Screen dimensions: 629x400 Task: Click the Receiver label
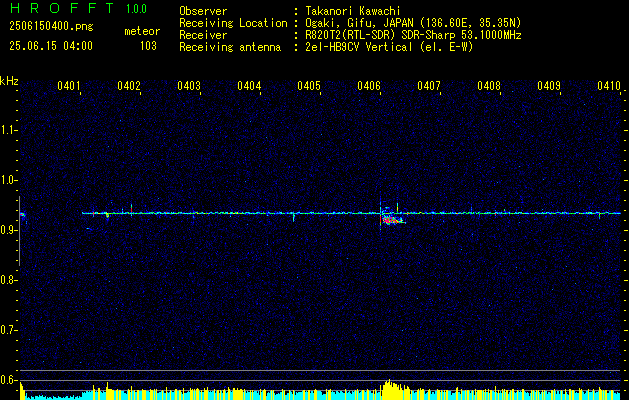pyautogui.click(x=203, y=35)
